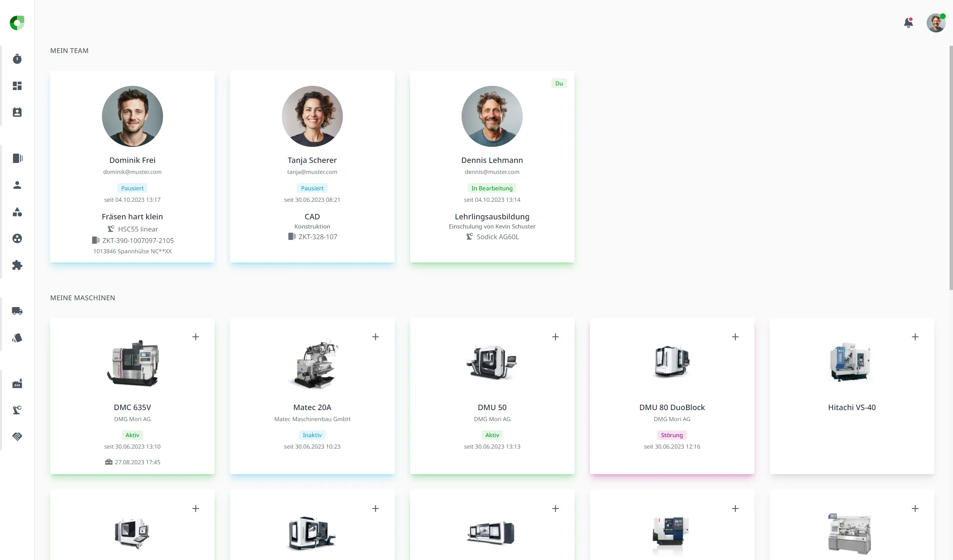Click the vertical page scrollbar
The image size is (953, 560).
951,168
